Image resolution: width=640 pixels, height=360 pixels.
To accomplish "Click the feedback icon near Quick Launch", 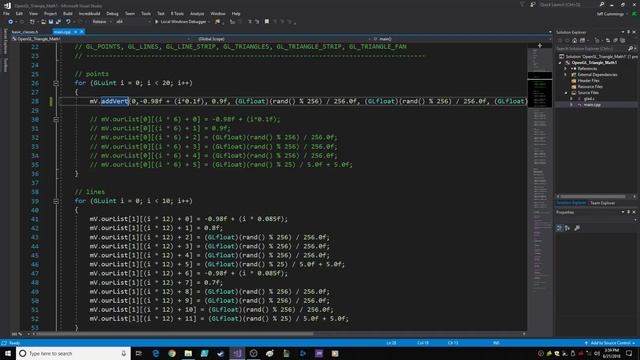I will (x=533, y=4).
